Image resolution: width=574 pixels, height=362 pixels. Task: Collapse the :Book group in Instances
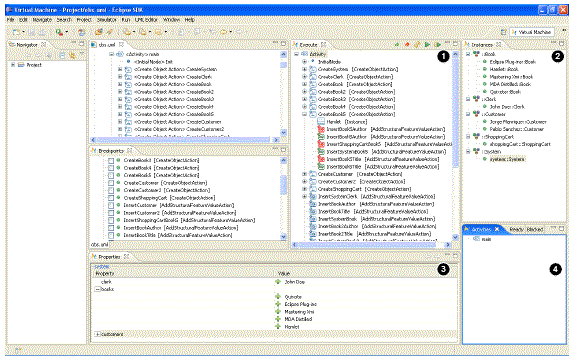[468, 54]
